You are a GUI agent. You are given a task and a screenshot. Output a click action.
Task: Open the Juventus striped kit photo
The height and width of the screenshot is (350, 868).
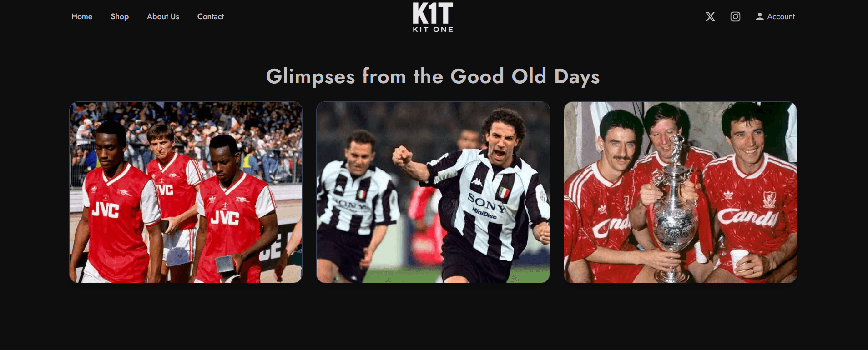[x=433, y=192]
